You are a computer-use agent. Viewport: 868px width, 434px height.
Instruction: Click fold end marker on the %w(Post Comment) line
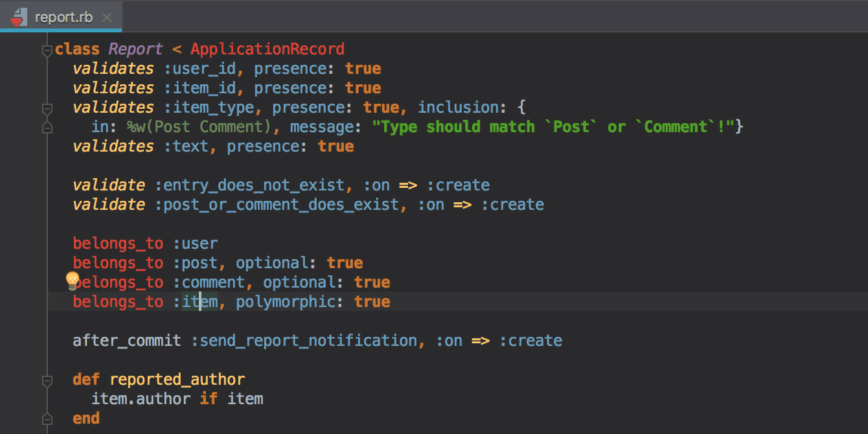pyautogui.click(x=47, y=128)
